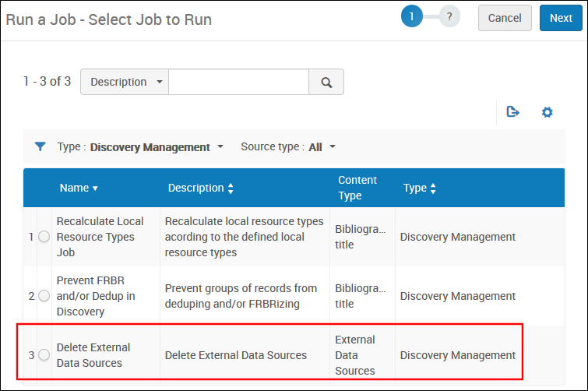Viewport: 588px width, 391px height.
Task: Click the question mark step indicator
Action: tap(449, 16)
